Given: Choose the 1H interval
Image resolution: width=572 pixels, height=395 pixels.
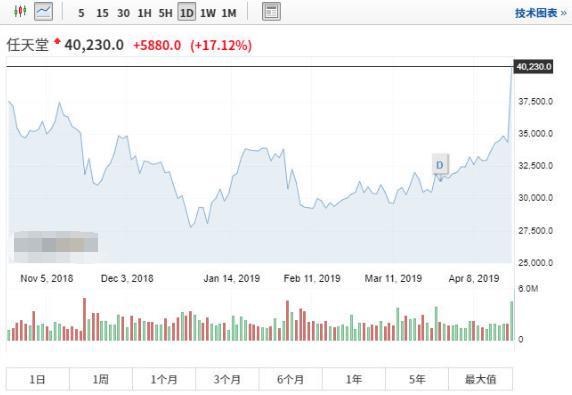Looking at the screenshot, I should click(144, 13).
